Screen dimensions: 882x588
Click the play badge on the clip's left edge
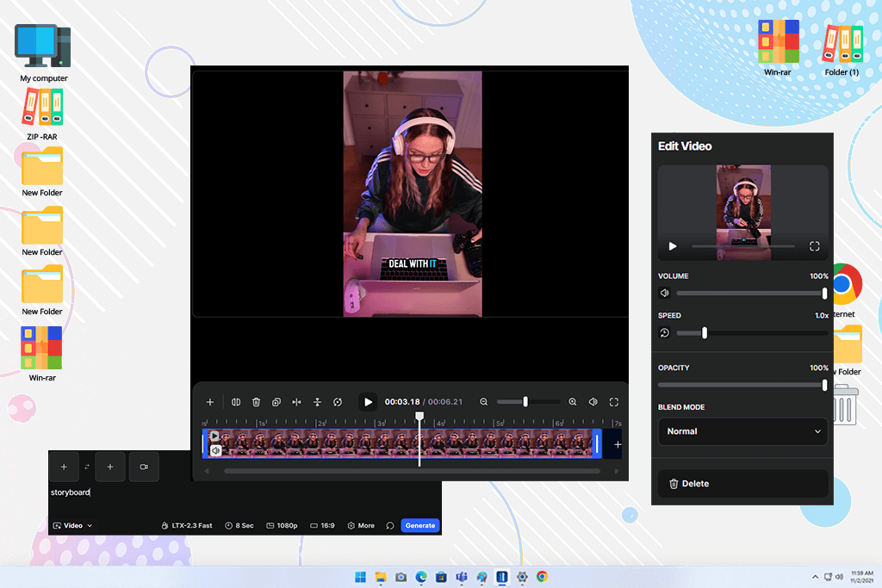click(x=214, y=436)
